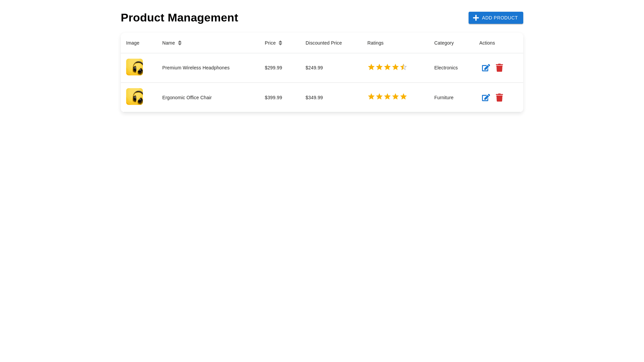The image size is (644, 362).
Task: Sort table by Name header
Action: tap(168, 43)
